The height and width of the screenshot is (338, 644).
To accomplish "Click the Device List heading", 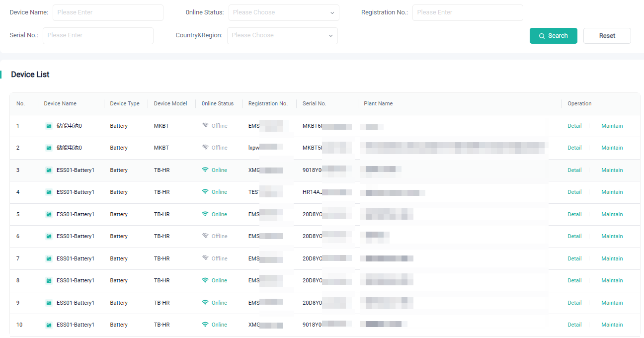I will click(30, 75).
